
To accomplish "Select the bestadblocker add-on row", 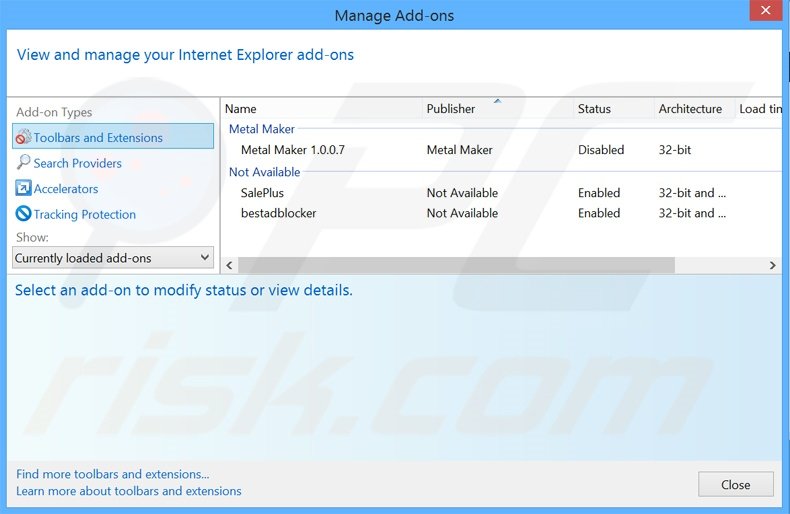I will (501, 213).
